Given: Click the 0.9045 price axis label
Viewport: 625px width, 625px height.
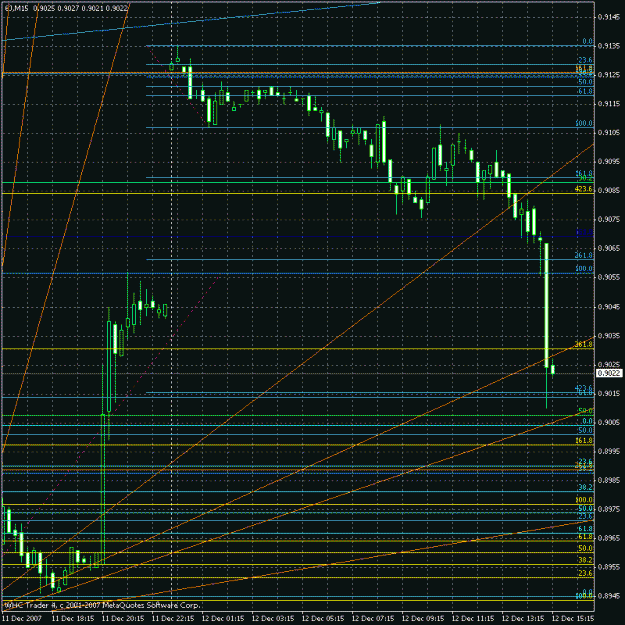Looking at the screenshot, I should point(609,307).
